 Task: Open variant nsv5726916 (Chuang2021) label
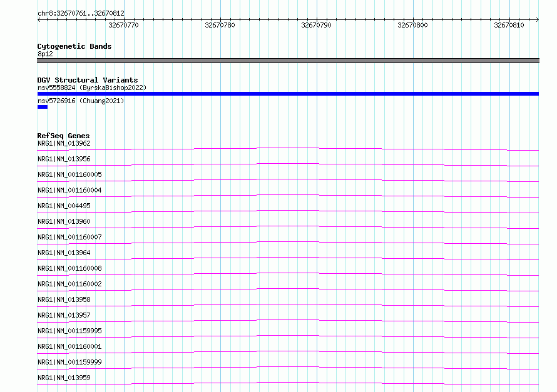(x=81, y=101)
